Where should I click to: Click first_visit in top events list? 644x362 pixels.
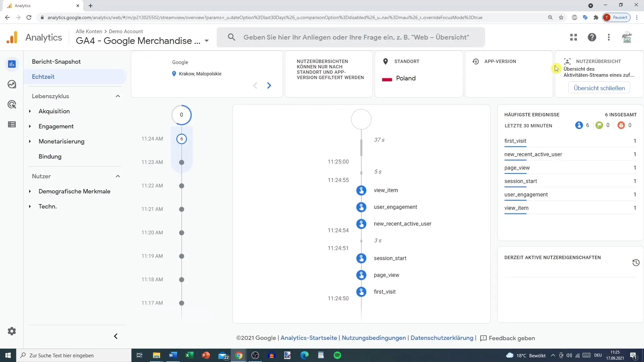[515, 141]
